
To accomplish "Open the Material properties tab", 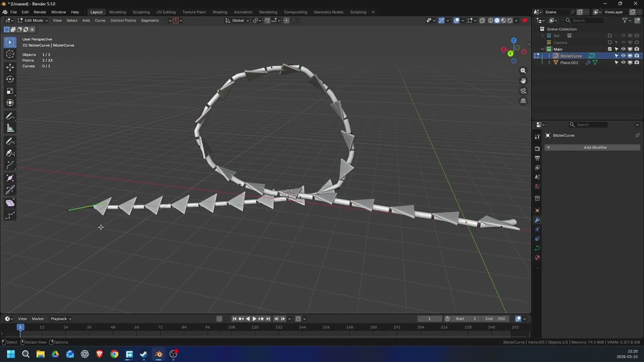I will [537, 258].
